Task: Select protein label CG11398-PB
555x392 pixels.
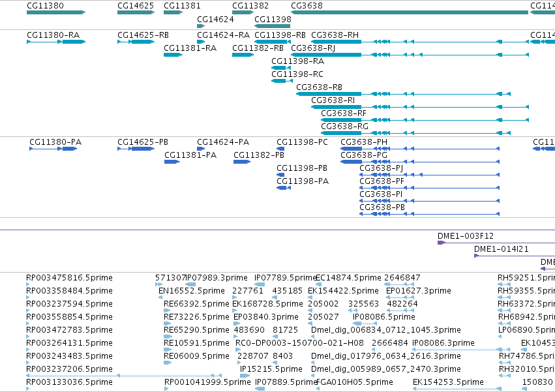Action: click(302, 168)
